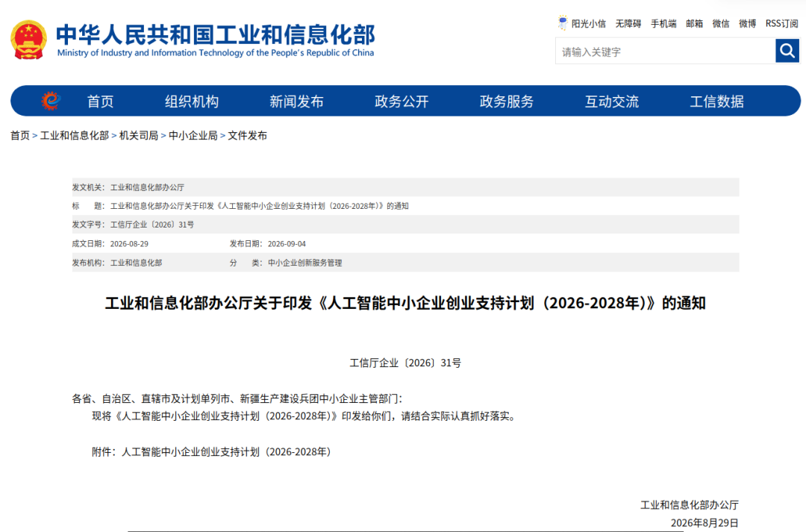Image resolution: width=806 pixels, height=532 pixels.
Task: Click the national emblem logo
Action: 29,40
